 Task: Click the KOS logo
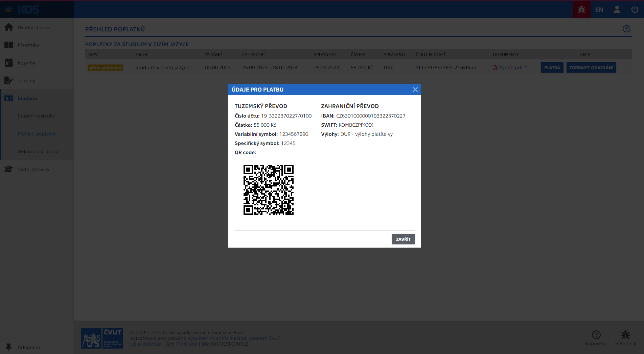click(x=22, y=10)
